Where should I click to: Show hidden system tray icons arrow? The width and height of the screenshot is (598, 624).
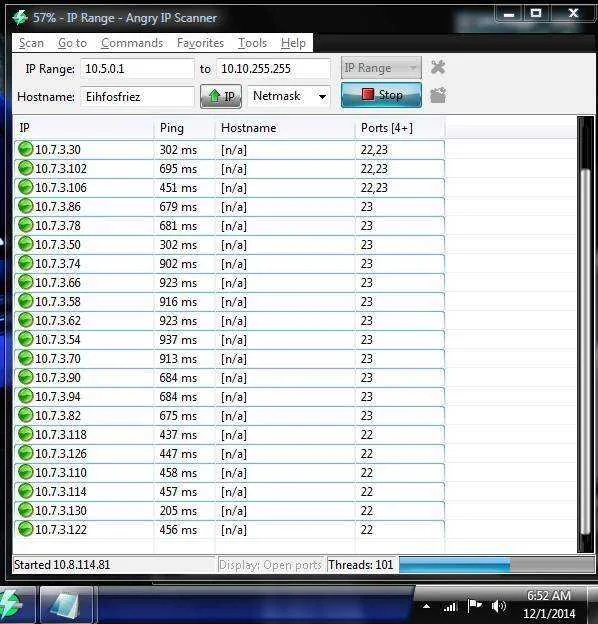(x=426, y=607)
